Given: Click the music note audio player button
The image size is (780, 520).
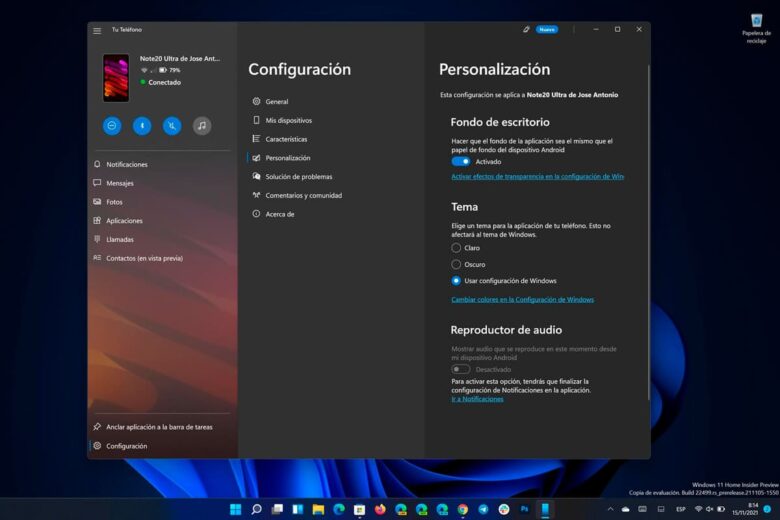Looking at the screenshot, I should tap(202, 126).
